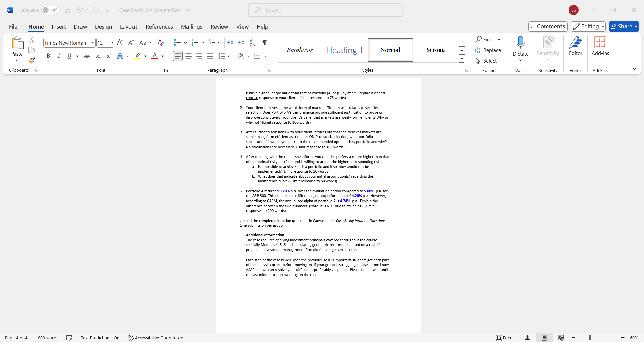Toggle AutoSave off switch
Image resolution: width=644 pixels, height=342 pixels.
tap(50, 10)
